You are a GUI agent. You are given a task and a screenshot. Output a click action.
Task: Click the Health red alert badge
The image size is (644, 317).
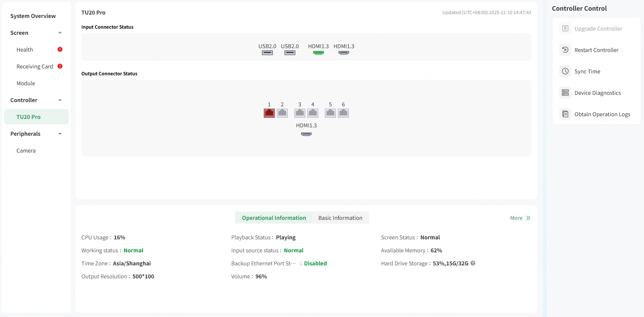point(60,49)
